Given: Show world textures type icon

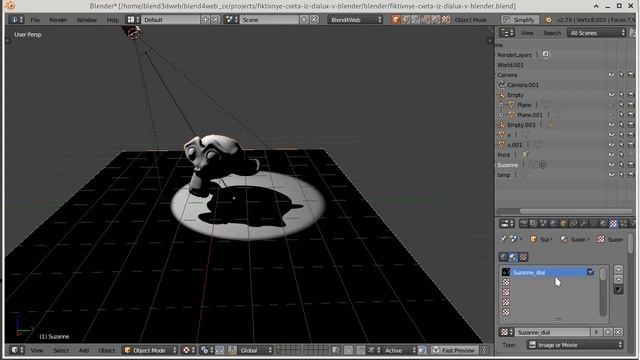Looking at the screenshot, I should tap(503, 257).
